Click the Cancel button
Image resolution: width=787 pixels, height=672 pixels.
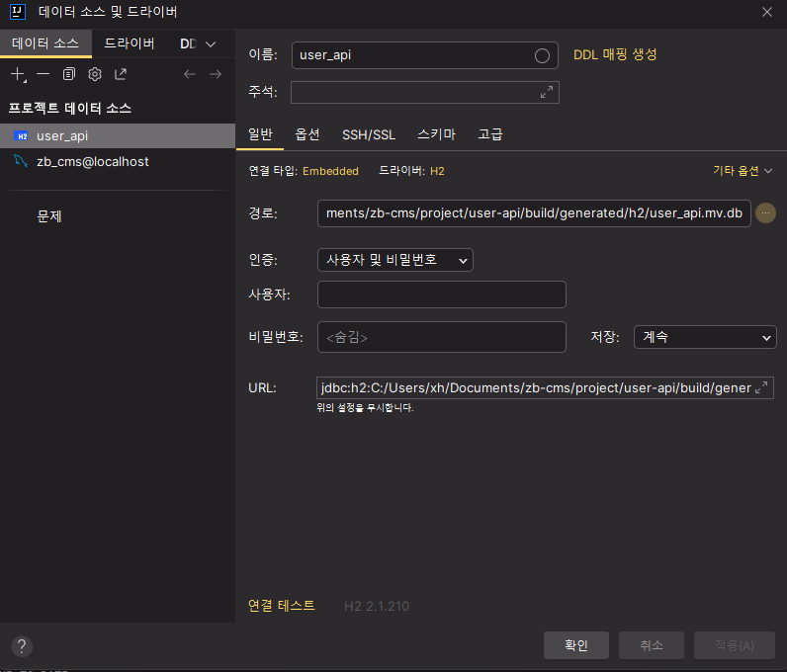tap(651, 645)
